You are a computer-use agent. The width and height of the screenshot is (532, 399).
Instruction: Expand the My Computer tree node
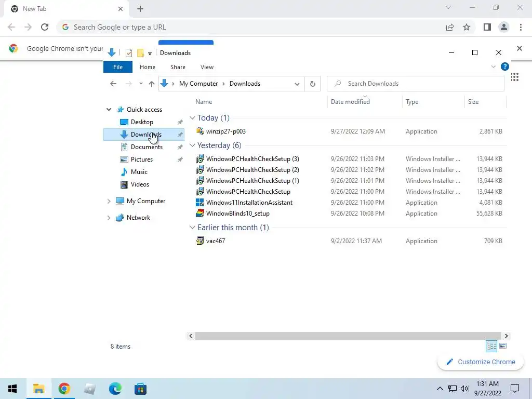(x=109, y=201)
